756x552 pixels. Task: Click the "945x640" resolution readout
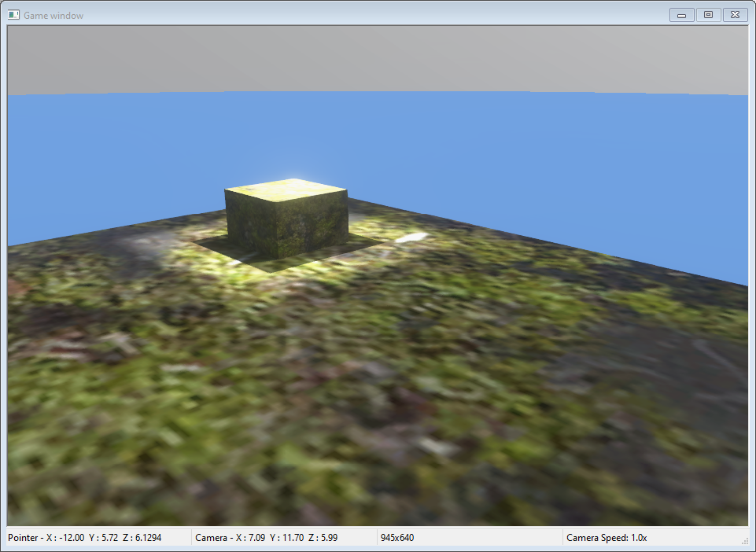point(397,538)
